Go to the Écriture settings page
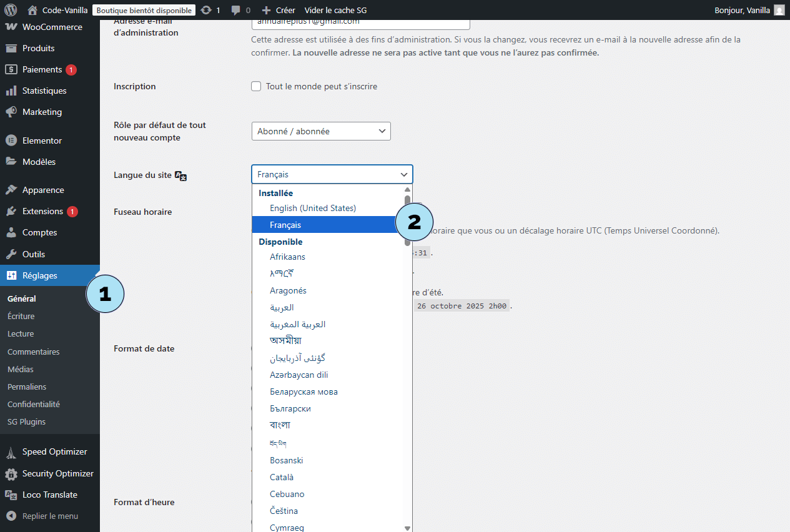 point(21,316)
